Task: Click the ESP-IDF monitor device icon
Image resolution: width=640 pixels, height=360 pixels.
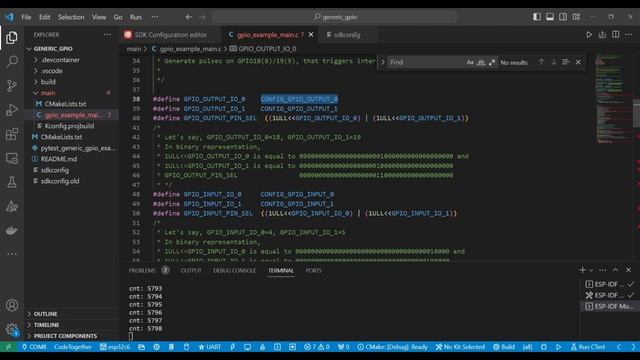Action: point(247,347)
